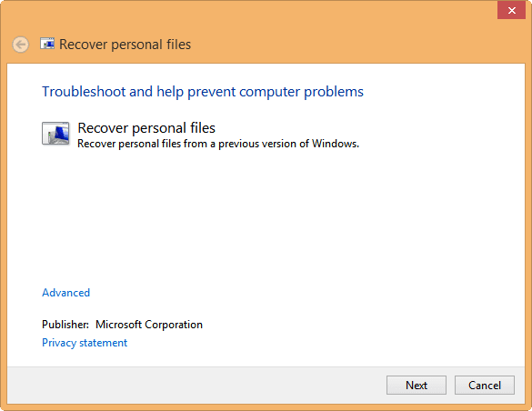This screenshot has width=532, height=411.
Task: Cancel the troubleshooter wizard
Action: [x=485, y=386]
